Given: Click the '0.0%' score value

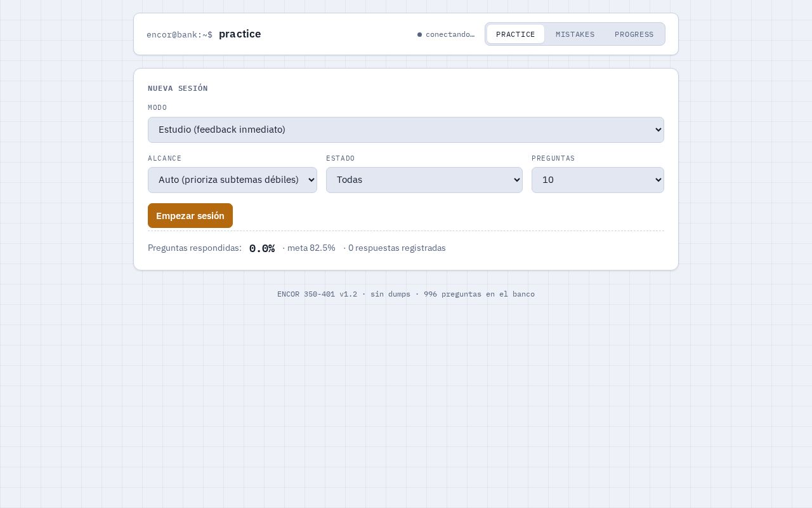Looking at the screenshot, I should [x=262, y=248].
